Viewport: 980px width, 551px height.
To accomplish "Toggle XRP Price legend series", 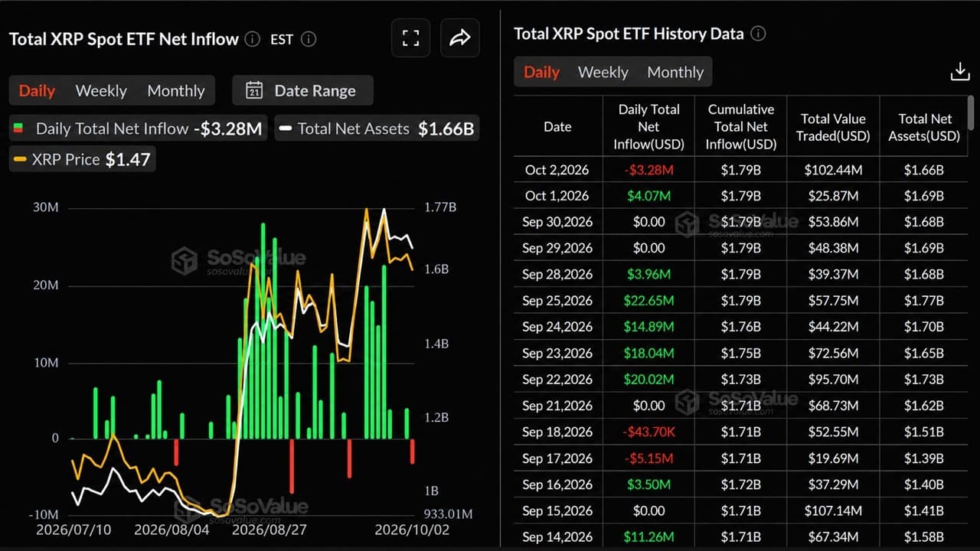I will coord(82,159).
